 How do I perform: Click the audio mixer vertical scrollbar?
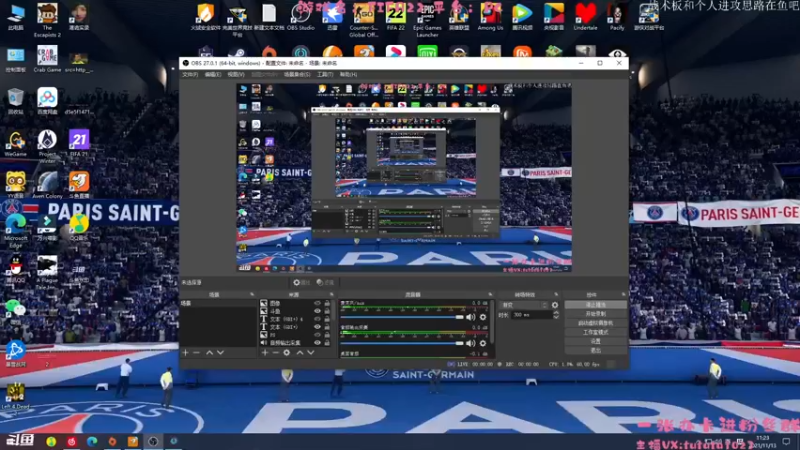pyautogui.click(x=492, y=321)
